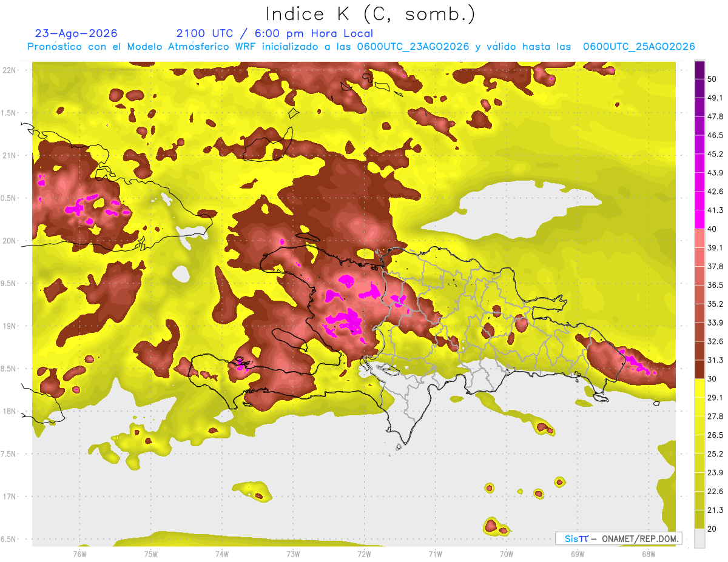
Task: Click the '19N' latitude label
Action: (10, 326)
